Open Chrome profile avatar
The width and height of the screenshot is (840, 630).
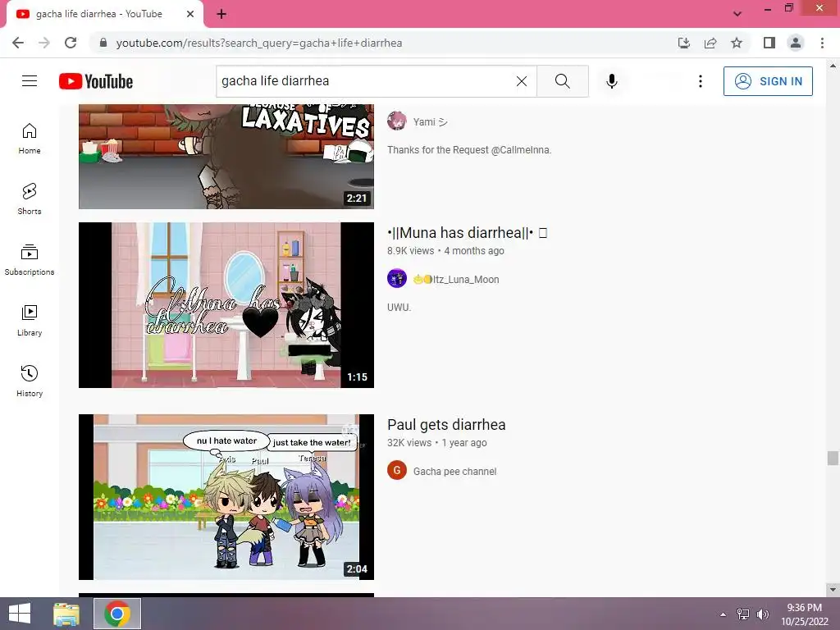click(796, 43)
